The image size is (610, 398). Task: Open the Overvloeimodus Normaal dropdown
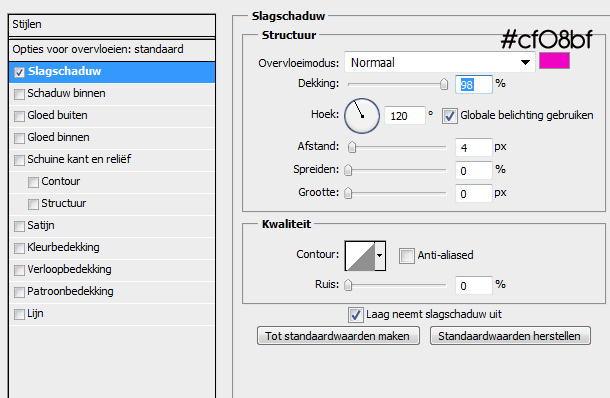(x=440, y=62)
